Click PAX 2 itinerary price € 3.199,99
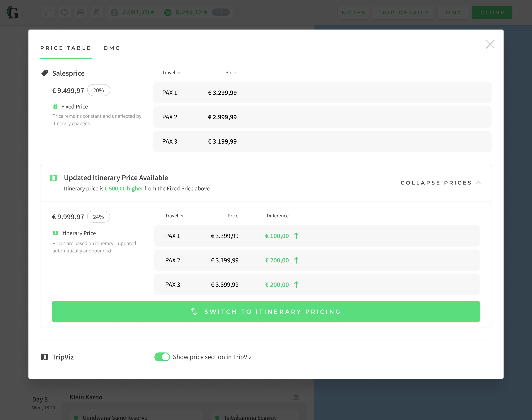The height and width of the screenshot is (420, 532). coord(225,260)
